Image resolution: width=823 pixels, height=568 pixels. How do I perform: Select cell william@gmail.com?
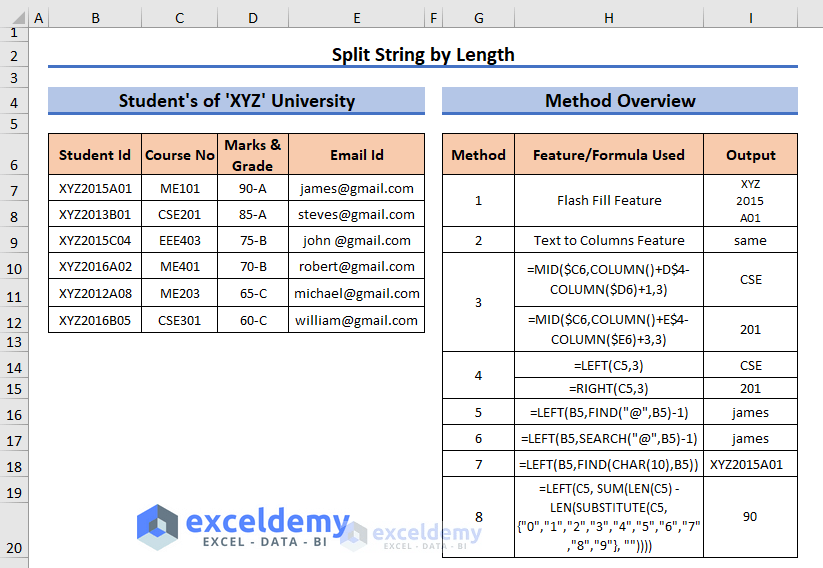[356, 320]
